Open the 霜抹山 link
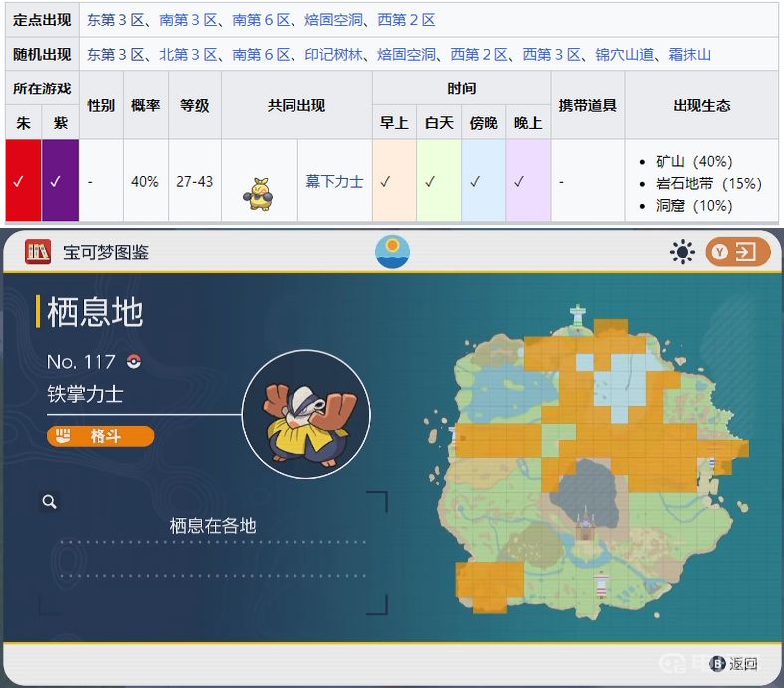The image size is (784, 688). tap(689, 54)
